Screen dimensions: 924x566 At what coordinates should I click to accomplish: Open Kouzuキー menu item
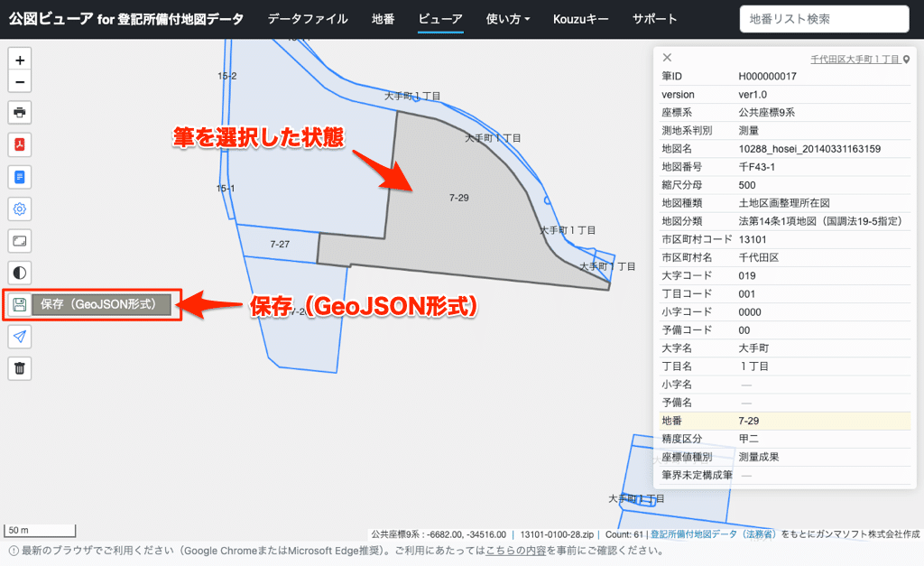coord(580,19)
